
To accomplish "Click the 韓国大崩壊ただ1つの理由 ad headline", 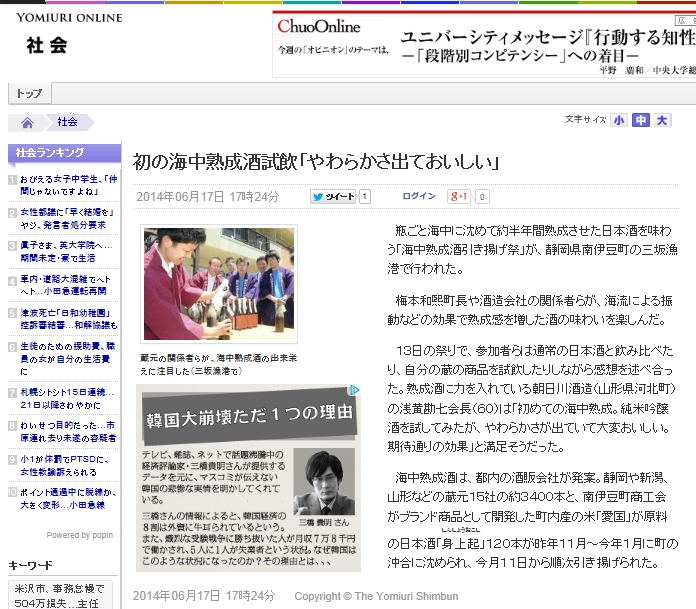I will tap(249, 415).
